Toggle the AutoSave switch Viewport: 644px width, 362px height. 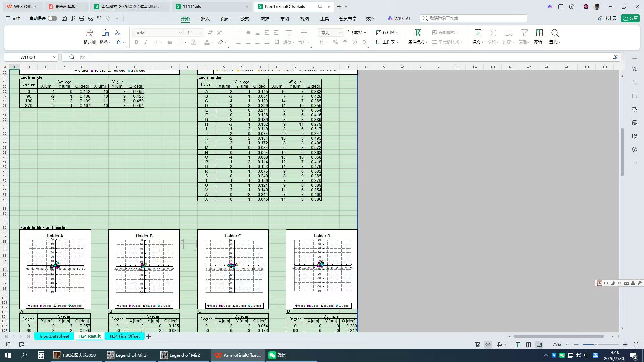[52, 18]
